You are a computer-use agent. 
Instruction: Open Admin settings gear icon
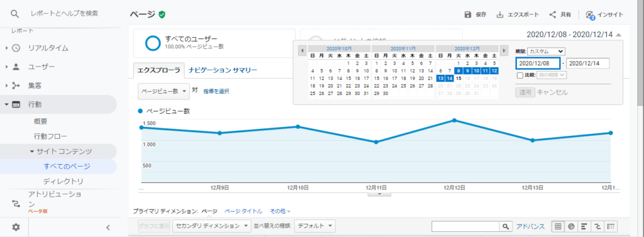(x=16, y=227)
